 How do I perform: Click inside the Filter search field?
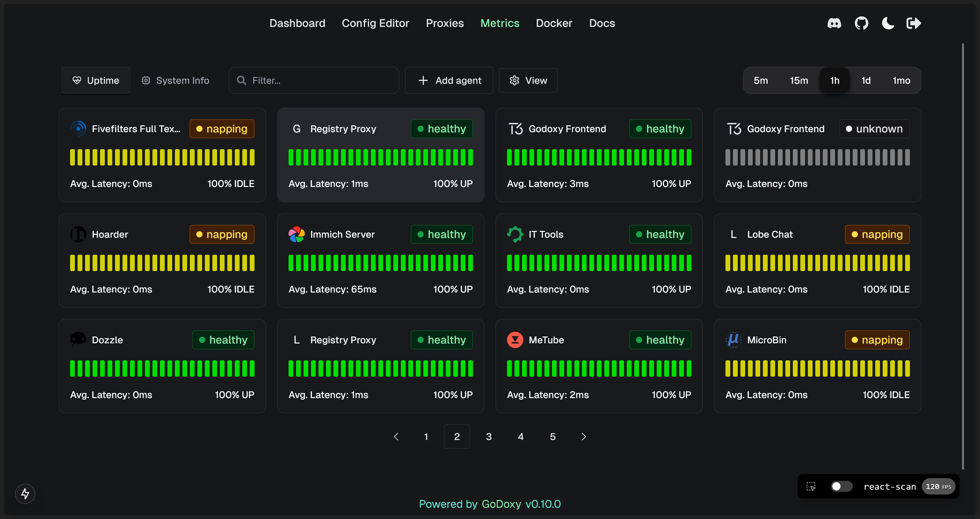(313, 80)
